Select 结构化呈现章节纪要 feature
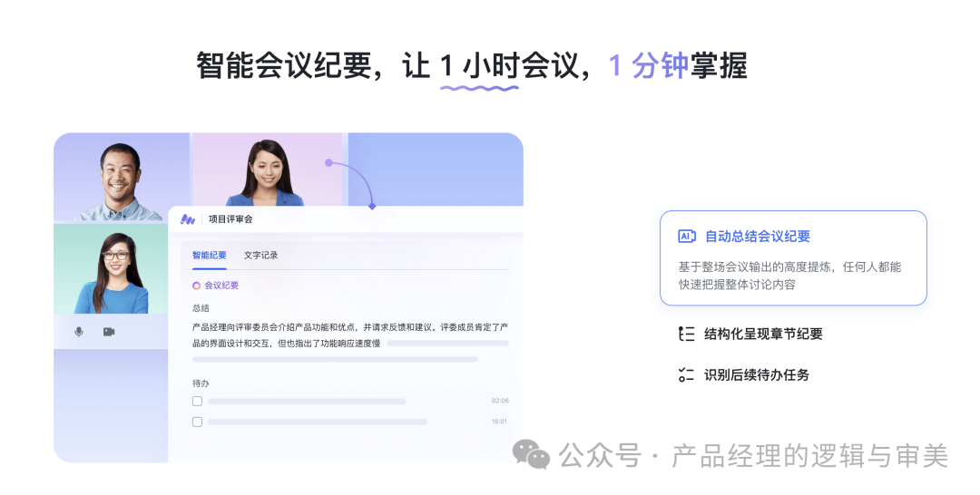The width and height of the screenshot is (980, 495). (x=763, y=334)
